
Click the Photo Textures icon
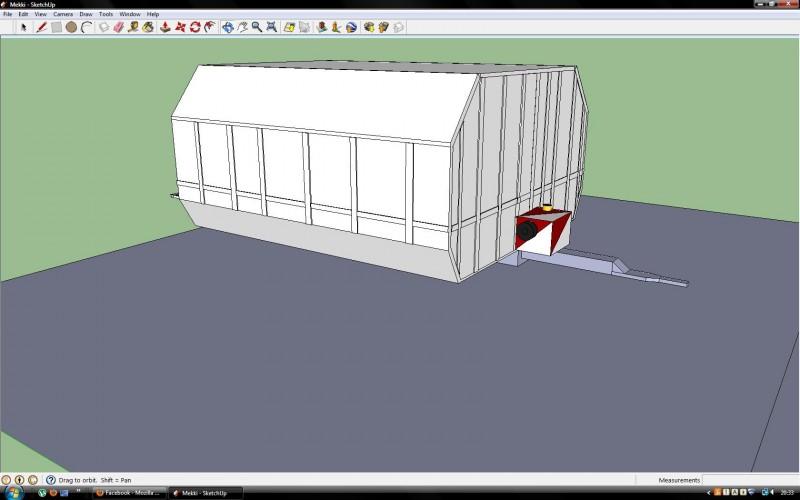coord(336,27)
